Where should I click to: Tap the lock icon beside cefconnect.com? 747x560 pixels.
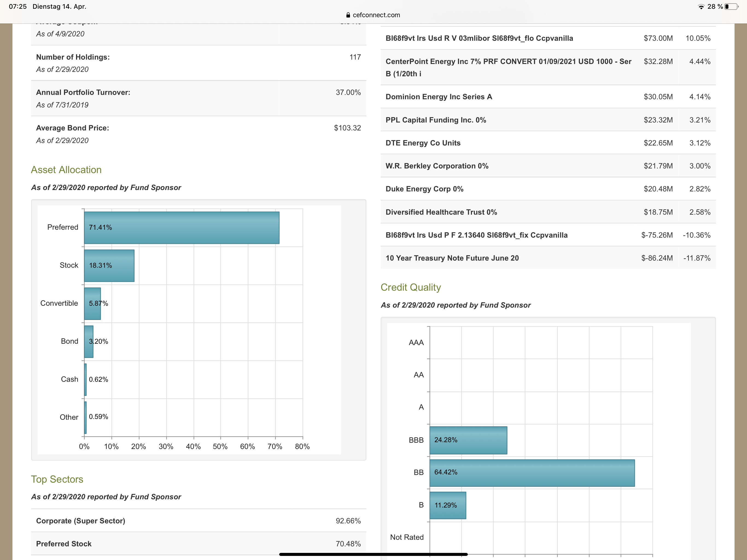(348, 15)
